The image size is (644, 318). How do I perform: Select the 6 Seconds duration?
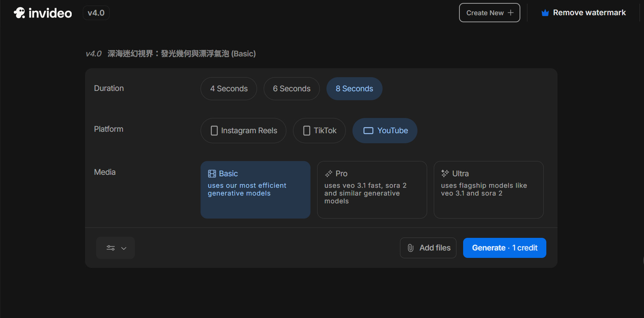click(292, 89)
